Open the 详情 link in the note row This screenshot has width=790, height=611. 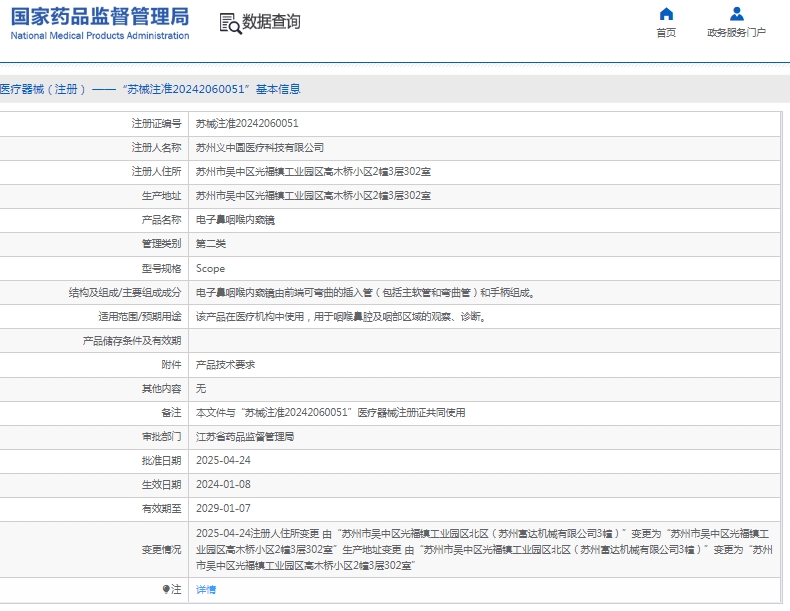[205, 589]
